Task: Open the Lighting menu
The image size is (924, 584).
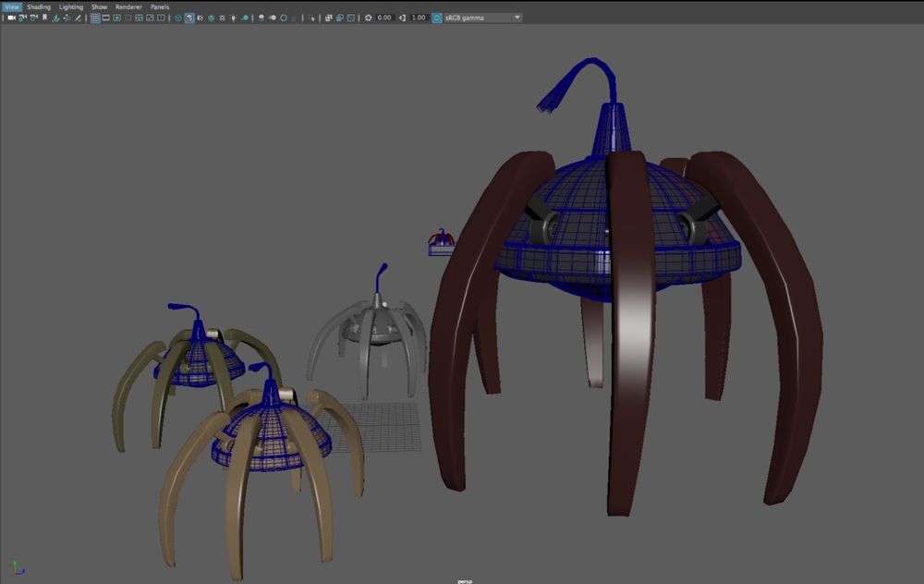Action: pyautogui.click(x=71, y=6)
